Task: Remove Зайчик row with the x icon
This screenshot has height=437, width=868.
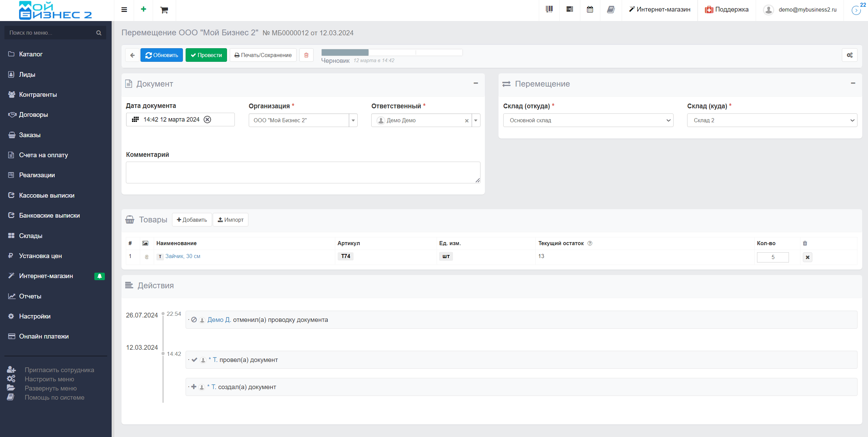Action: tap(807, 257)
